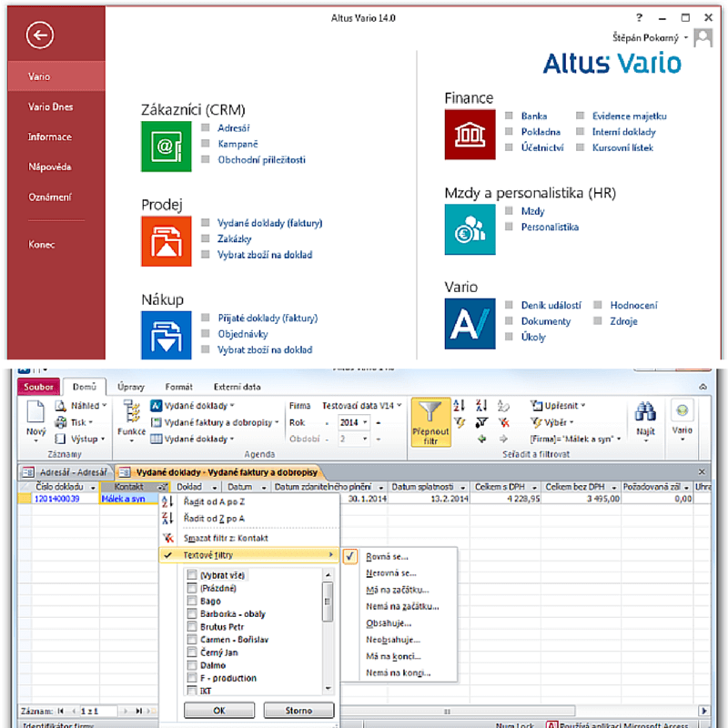Click the Funkce ribbon icon
The width and height of the screenshot is (728, 728).
click(131, 412)
